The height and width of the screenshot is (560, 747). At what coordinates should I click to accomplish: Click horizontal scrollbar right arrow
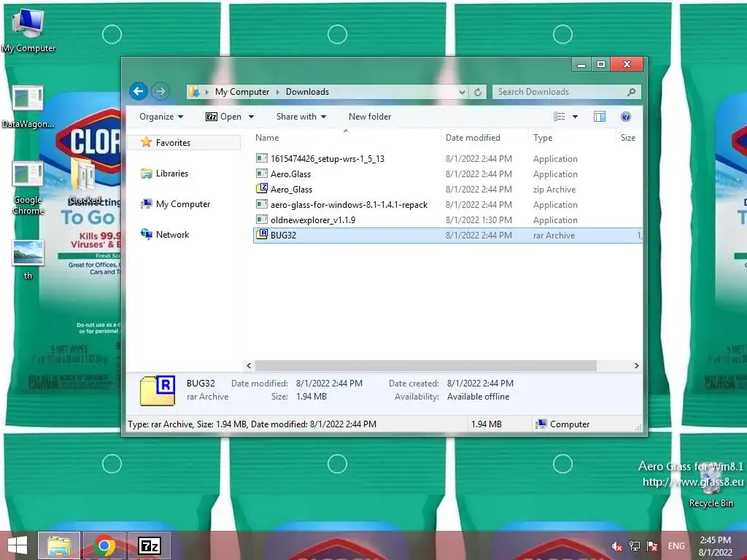click(636, 366)
